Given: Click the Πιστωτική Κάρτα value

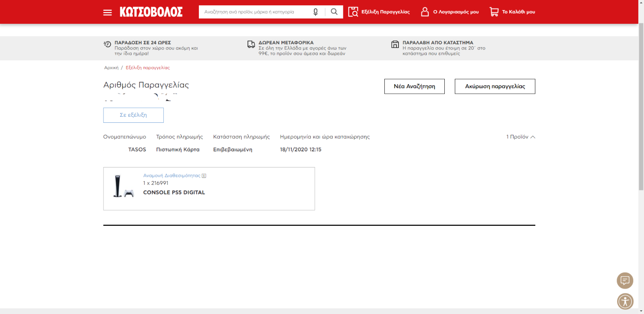Looking at the screenshot, I should coord(178,149).
